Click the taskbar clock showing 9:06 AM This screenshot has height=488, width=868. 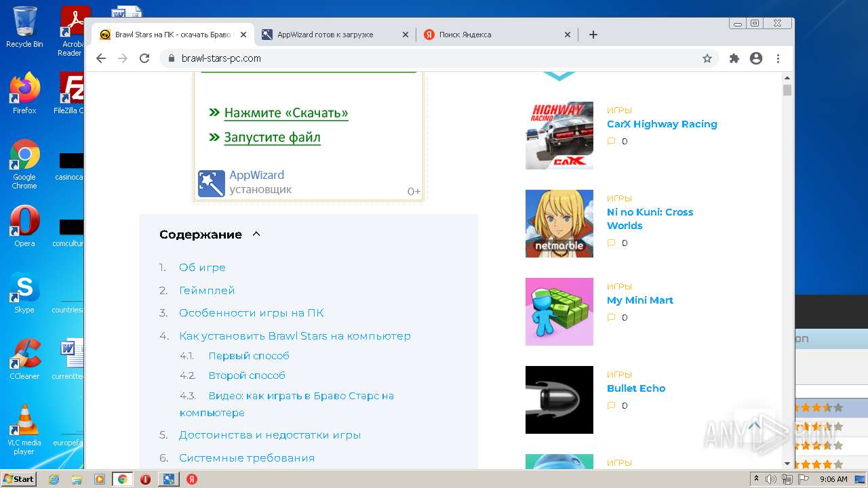[x=833, y=479]
